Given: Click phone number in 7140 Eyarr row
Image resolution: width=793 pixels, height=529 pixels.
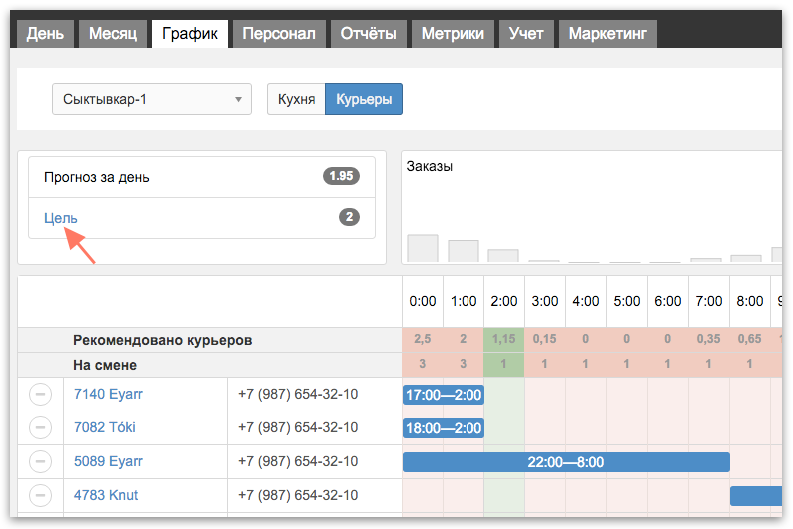Looking at the screenshot, I should tap(298, 394).
